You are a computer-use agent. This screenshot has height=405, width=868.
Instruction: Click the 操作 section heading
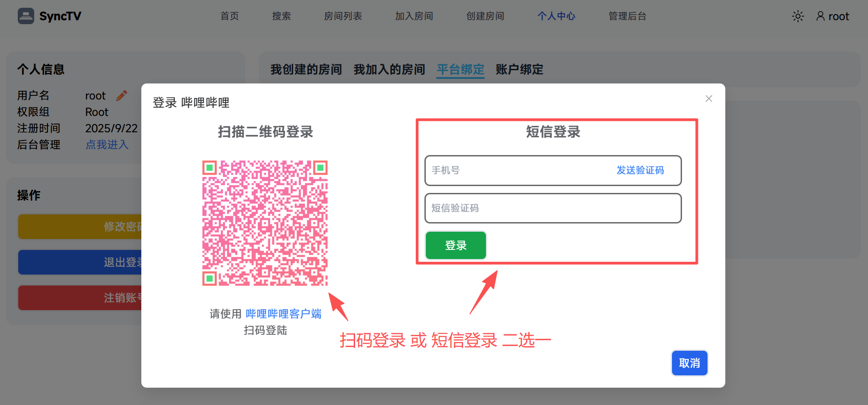click(29, 195)
